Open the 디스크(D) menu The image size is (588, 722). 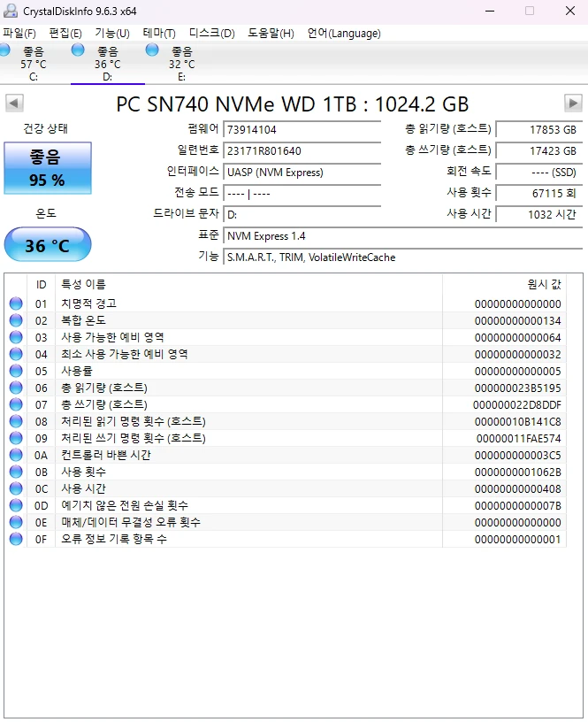click(x=212, y=33)
